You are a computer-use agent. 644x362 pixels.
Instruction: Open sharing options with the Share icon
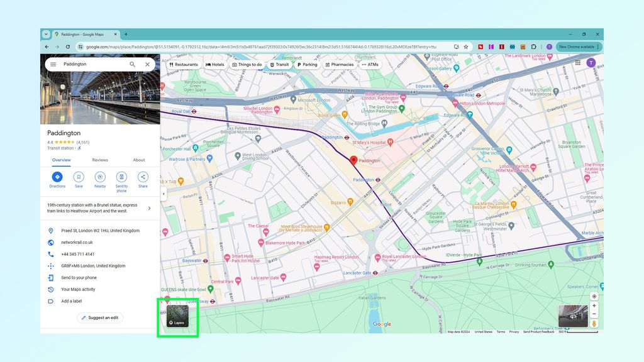click(142, 177)
